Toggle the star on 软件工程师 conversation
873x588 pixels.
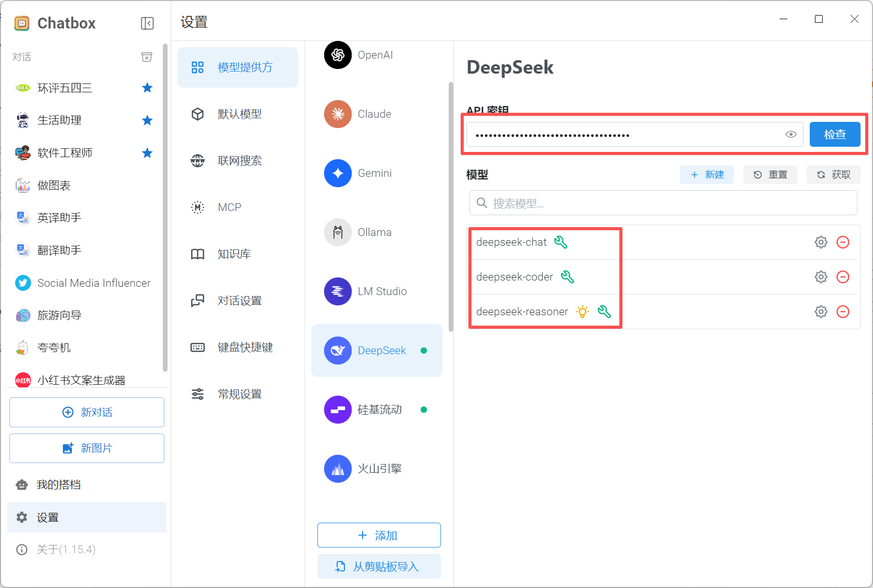point(147,153)
